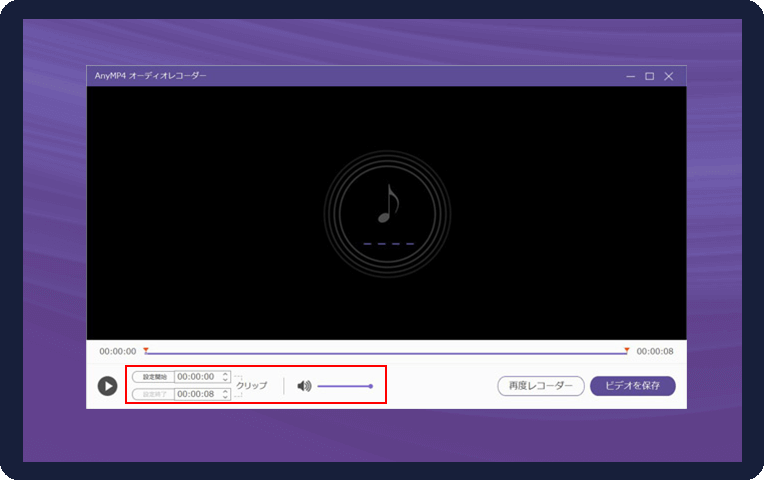This screenshot has height=480, width=764.
Task: Adjust the volume slider handle
Action: click(371, 386)
